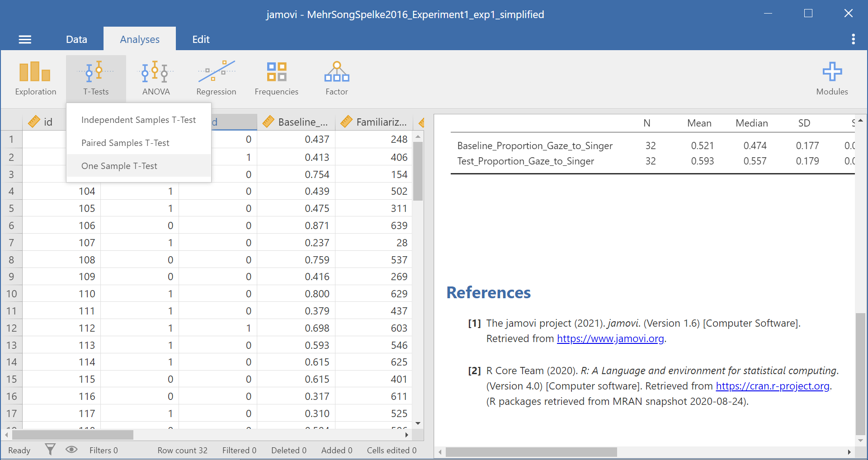Viewport: 868px width, 460px height.
Task: Choose One Sample T-Test option
Action: point(119,166)
